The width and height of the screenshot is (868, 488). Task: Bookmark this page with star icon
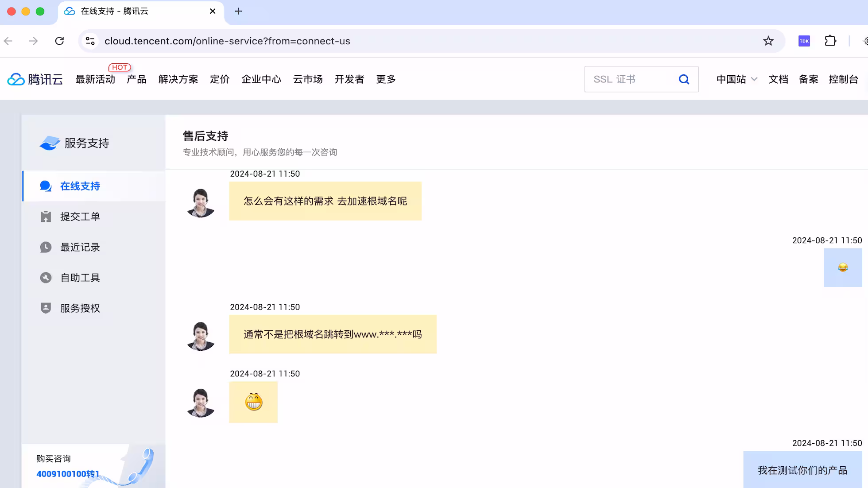tap(768, 41)
